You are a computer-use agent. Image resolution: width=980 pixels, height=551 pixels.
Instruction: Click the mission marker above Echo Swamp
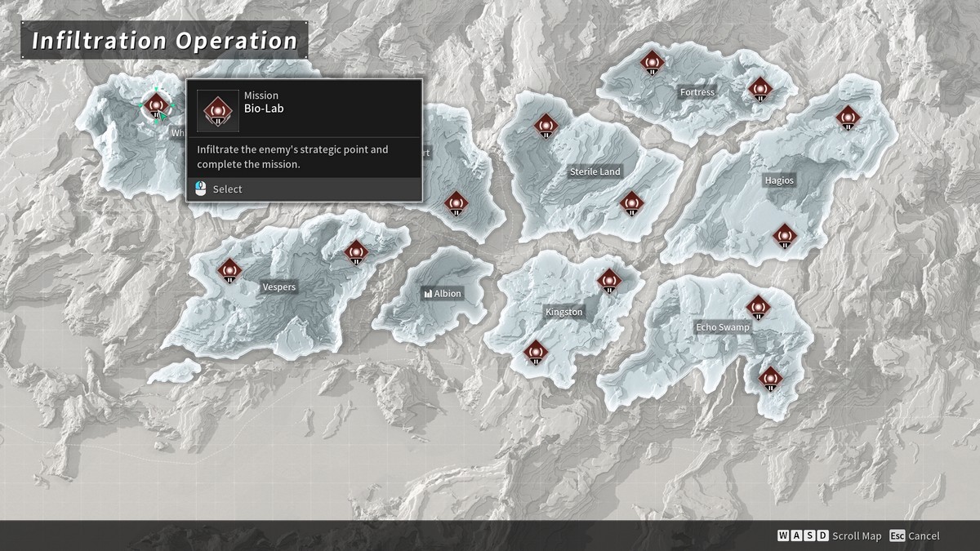pyautogui.click(x=759, y=309)
